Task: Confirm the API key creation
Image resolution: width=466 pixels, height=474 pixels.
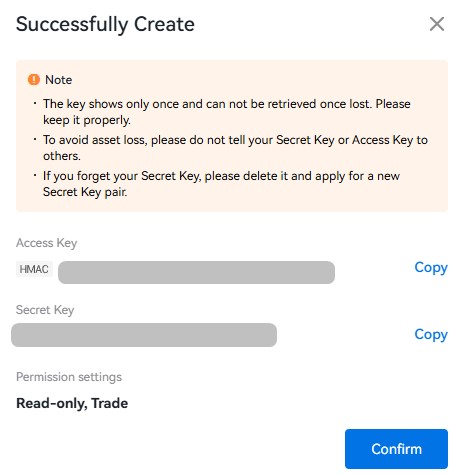Action: [396, 449]
